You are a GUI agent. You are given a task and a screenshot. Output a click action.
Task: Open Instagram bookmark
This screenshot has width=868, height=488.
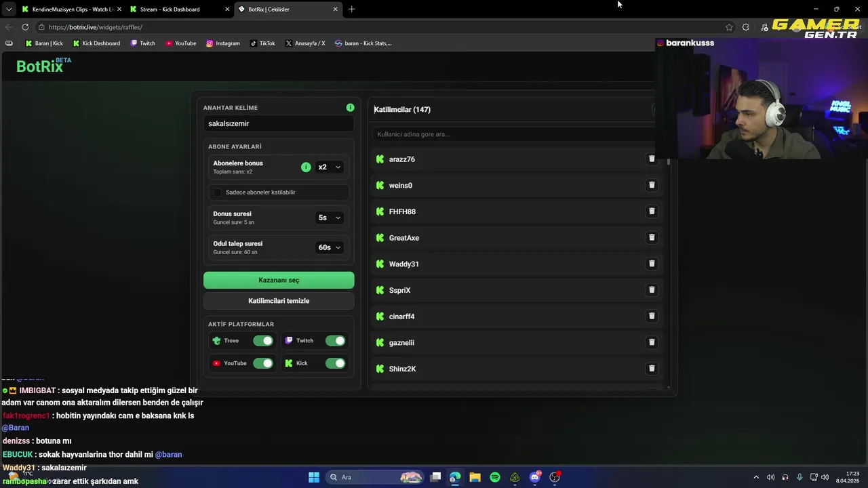click(223, 43)
